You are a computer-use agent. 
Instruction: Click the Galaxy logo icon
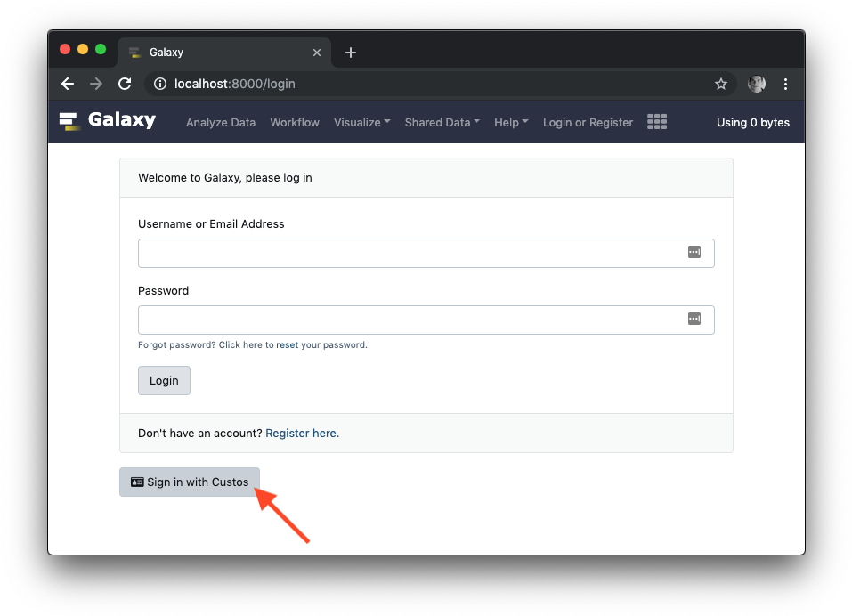[69, 121]
